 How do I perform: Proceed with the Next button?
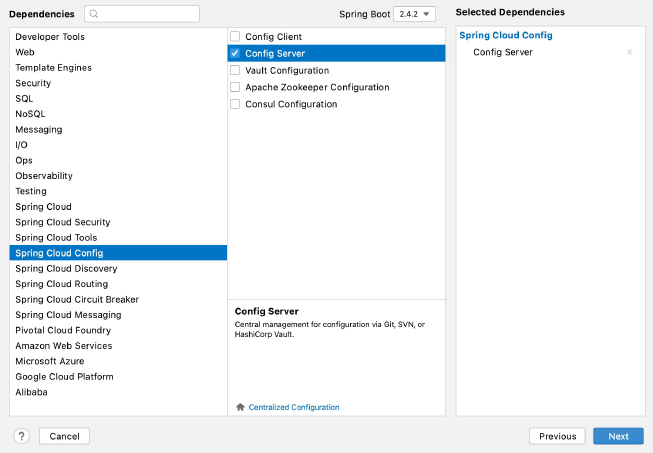pyautogui.click(x=618, y=436)
